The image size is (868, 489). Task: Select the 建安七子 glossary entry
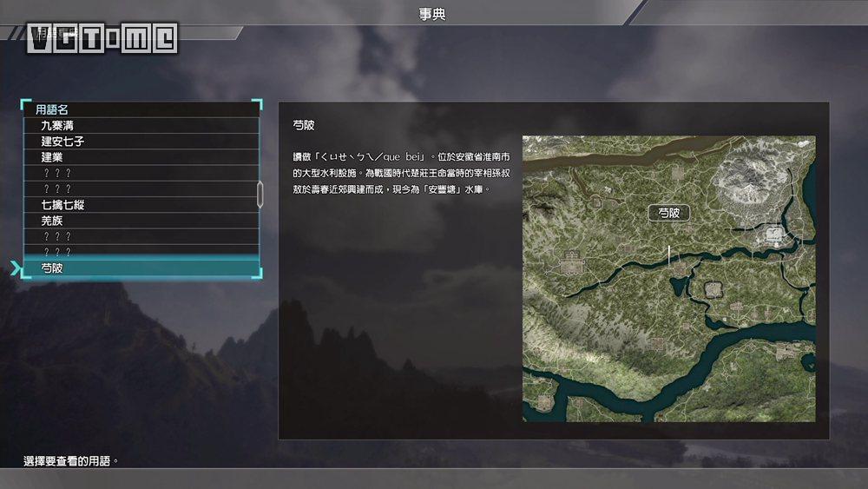click(x=141, y=142)
